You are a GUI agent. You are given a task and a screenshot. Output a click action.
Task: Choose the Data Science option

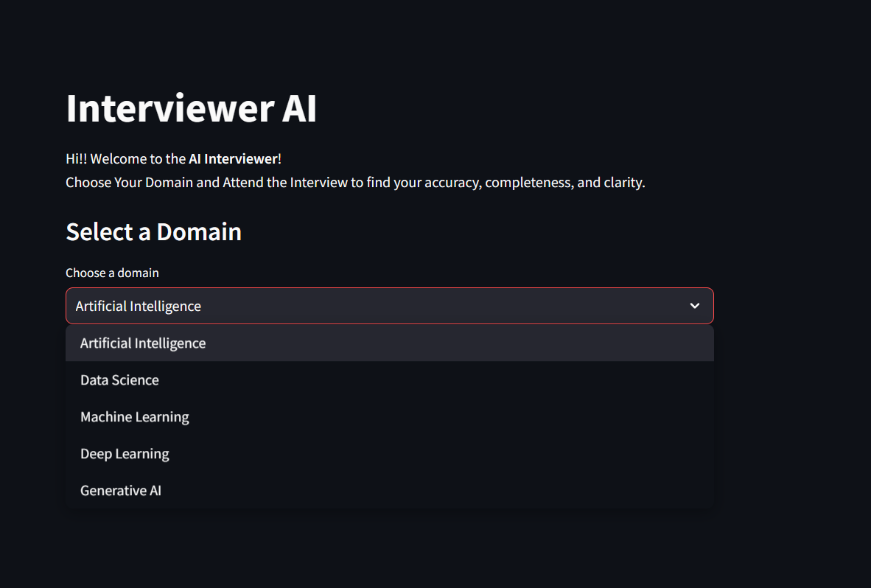click(x=389, y=379)
